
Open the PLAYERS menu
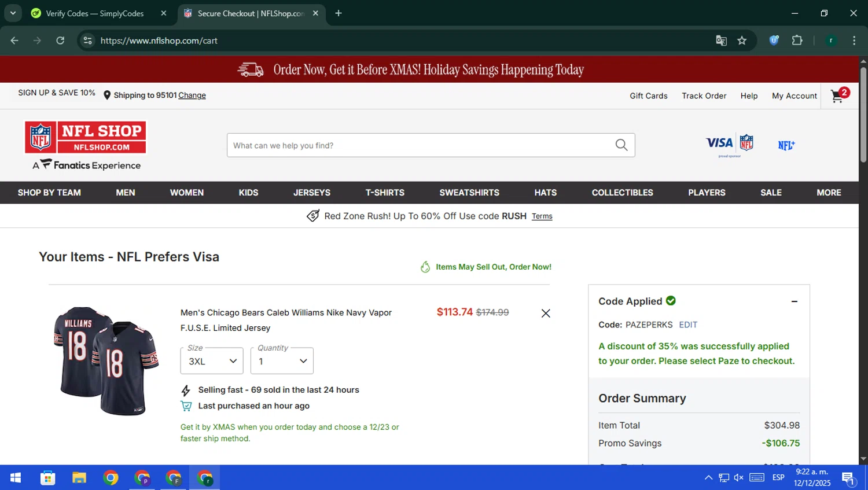pyautogui.click(x=707, y=193)
